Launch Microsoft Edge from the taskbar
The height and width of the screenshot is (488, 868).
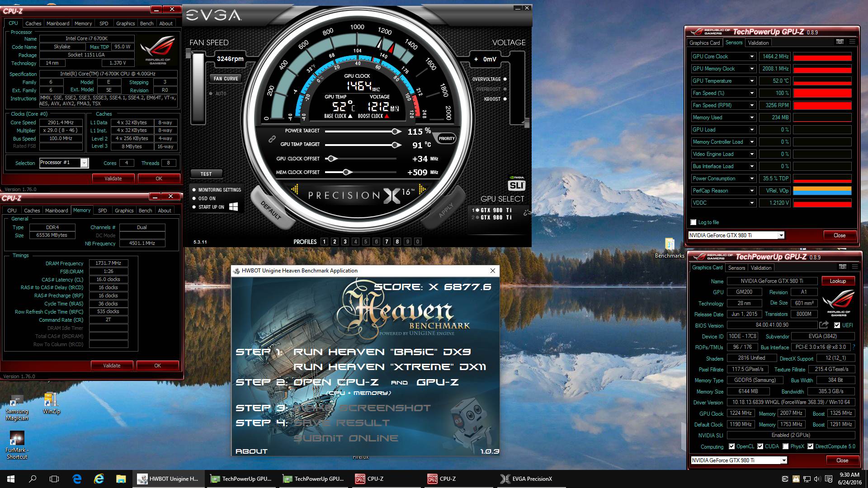77,479
